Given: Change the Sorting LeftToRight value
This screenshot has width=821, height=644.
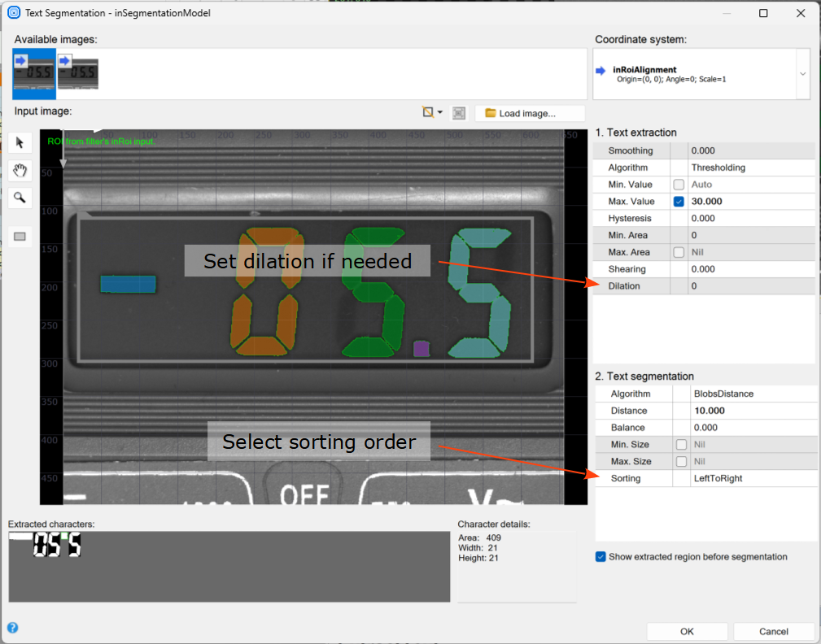Looking at the screenshot, I should pos(753,478).
